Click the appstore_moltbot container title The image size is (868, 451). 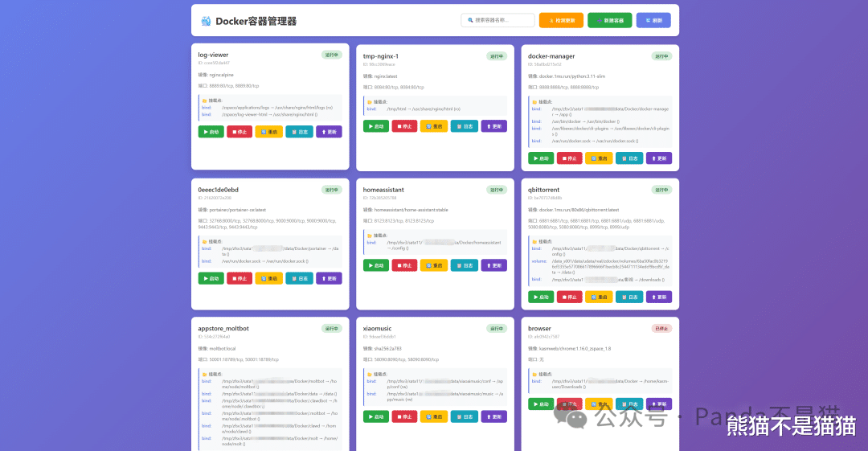pos(223,329)
